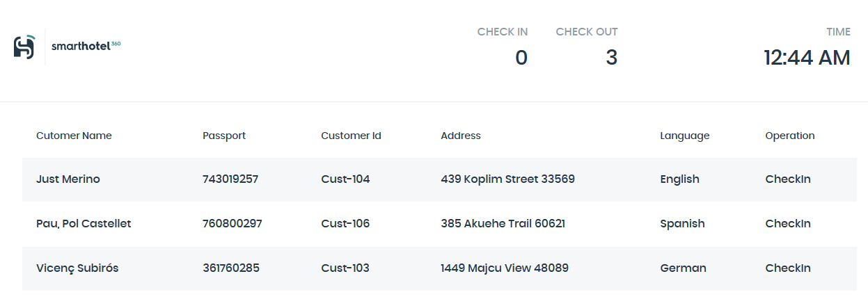Click the Operation column header
This screenshot has height=308, width=868.
[790, 136]
